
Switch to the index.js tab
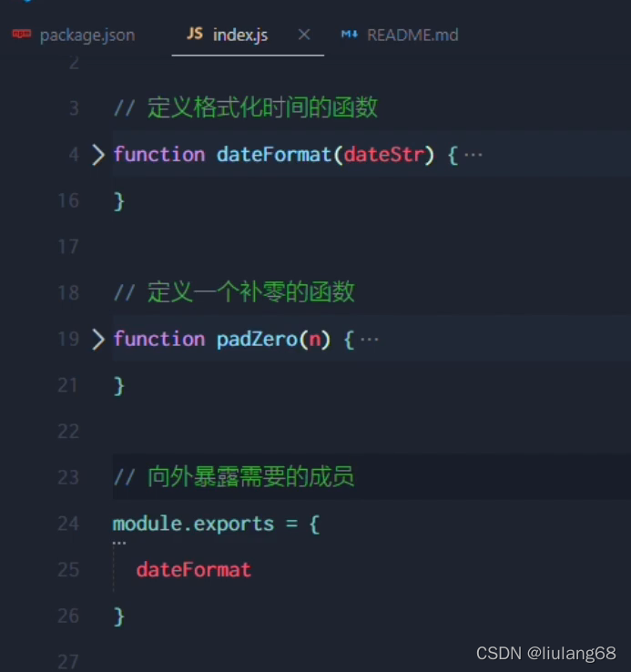[240, 36]
